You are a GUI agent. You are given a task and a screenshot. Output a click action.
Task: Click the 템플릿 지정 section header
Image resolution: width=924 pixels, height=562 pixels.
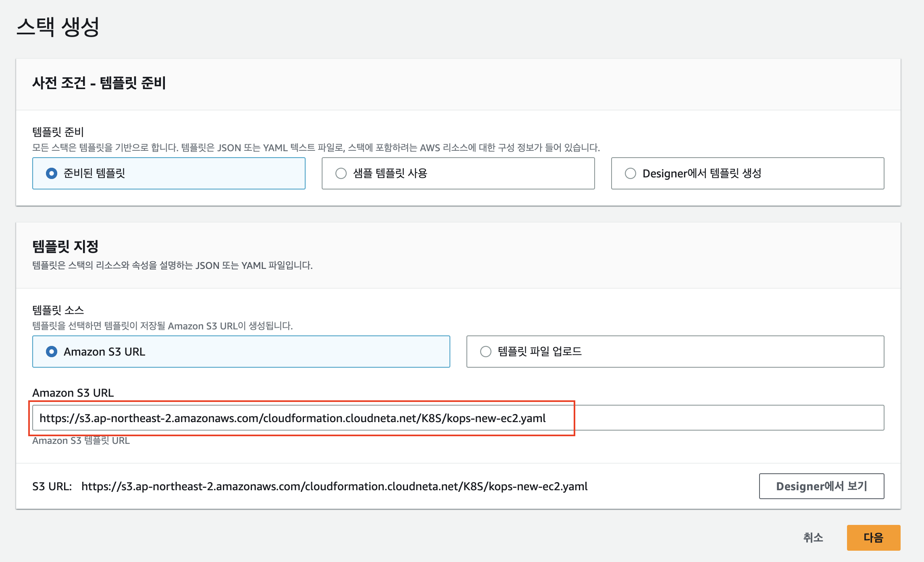[x=65, y=246]
